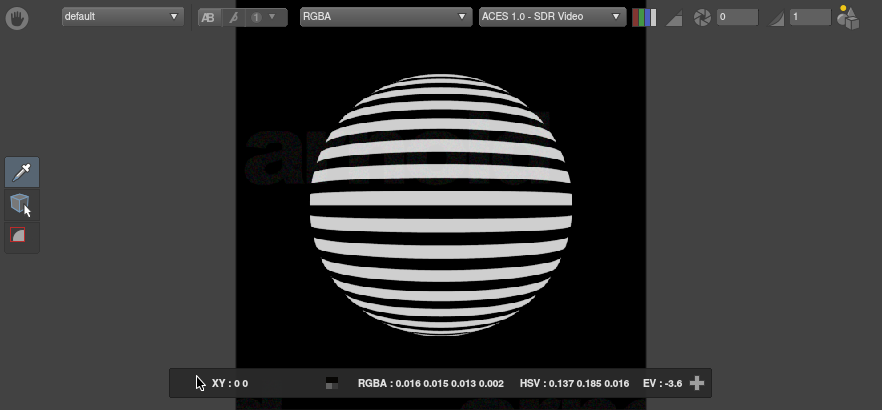The image size is (882, 410).
Task: Toggle the snapshot brush button next to AB
Action: pos(234,18)
